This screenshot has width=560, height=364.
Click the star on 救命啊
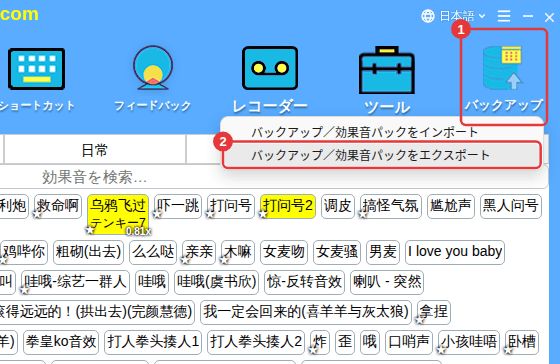pos(38,214)
